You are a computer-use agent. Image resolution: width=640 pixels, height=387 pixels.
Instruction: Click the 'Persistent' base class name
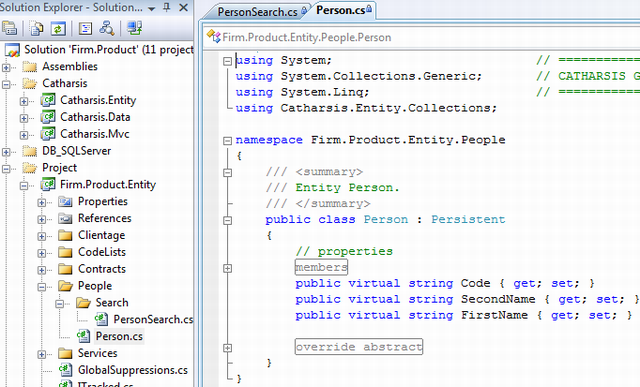468,219
